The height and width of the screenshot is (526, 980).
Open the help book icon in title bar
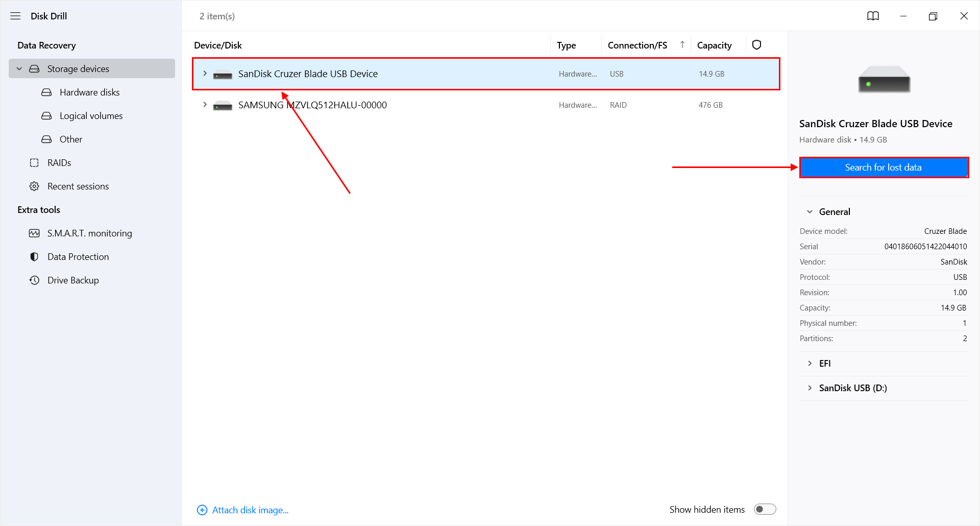coord(873,16)
